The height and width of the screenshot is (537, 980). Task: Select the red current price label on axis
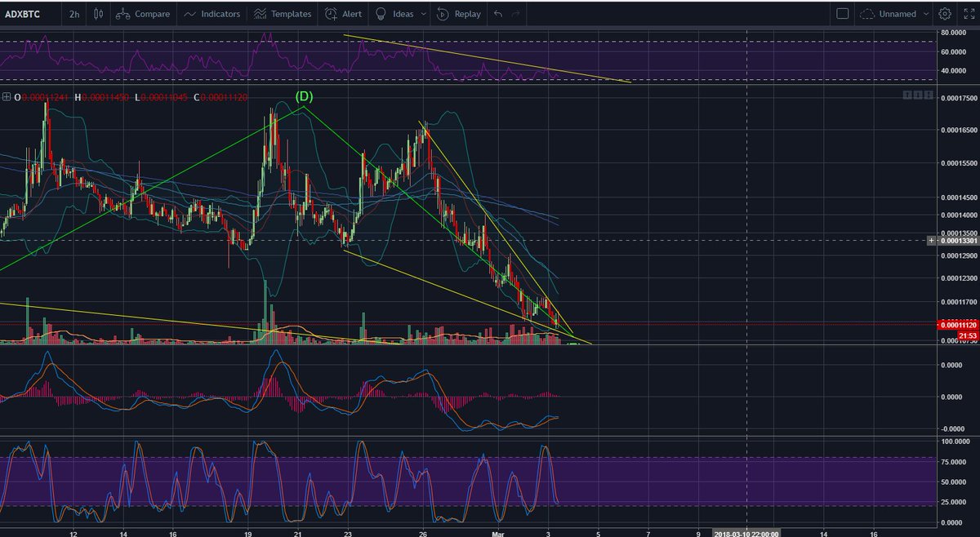point(957,325)
